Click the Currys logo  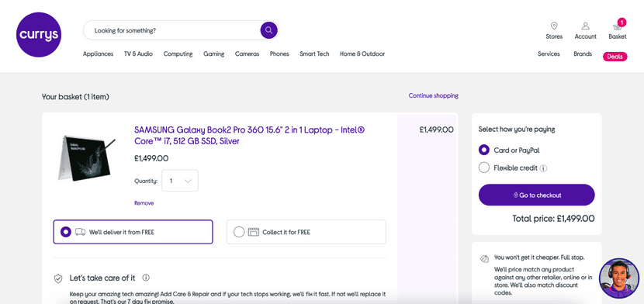click(39, 35)
